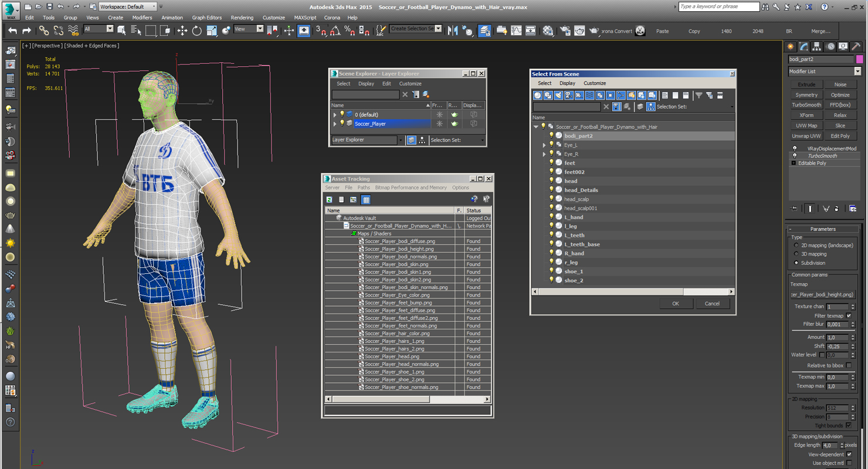The height and width of the screenshot is (469, 868).
Task: Activate the Select Object tool
Action: point(122,30)
